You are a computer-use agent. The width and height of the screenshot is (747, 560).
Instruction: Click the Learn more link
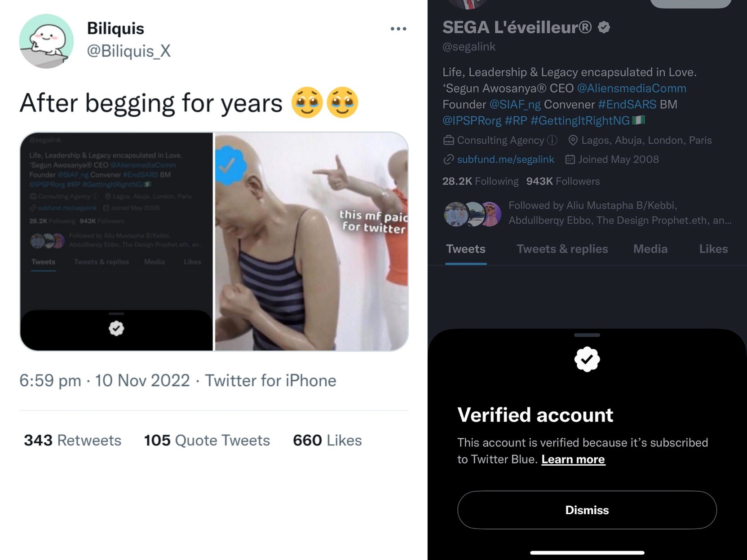573,459
